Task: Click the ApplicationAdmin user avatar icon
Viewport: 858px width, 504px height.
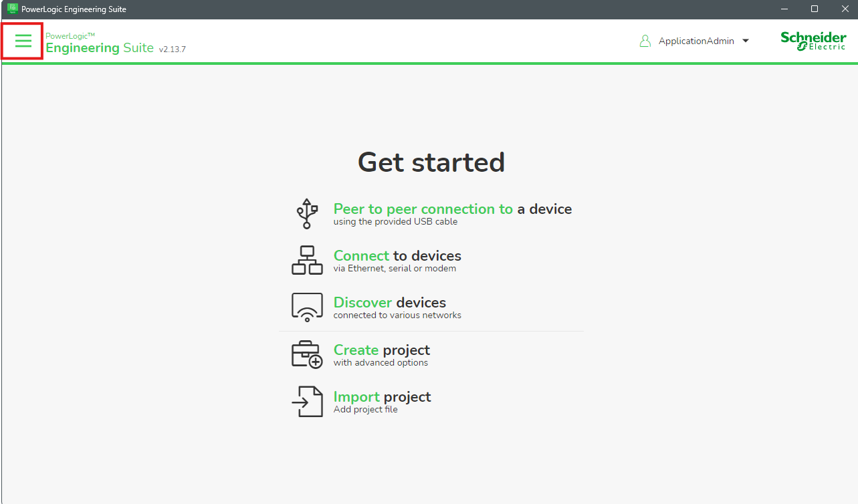Action: tap(645, 41)
